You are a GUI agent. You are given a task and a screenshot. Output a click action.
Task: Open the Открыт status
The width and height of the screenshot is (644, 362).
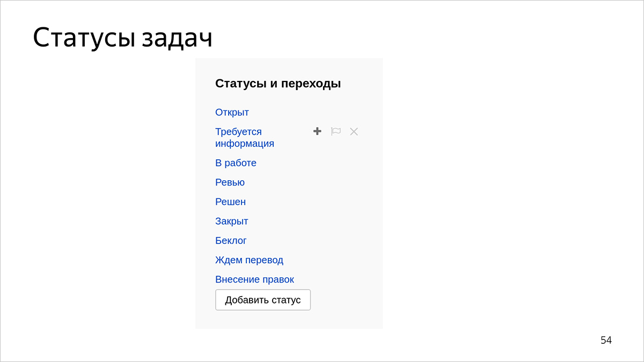(232, 112)
